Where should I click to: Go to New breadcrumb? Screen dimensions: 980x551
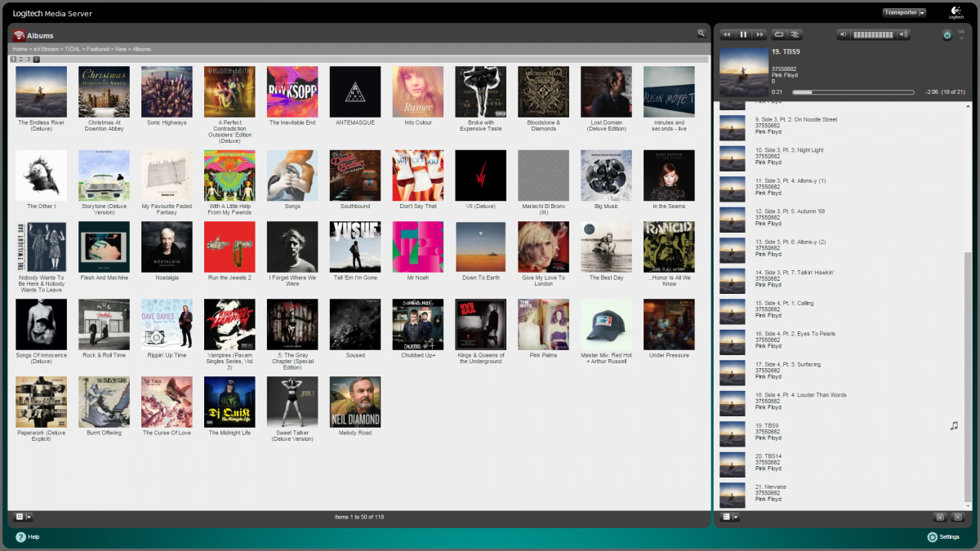(121, 49)
